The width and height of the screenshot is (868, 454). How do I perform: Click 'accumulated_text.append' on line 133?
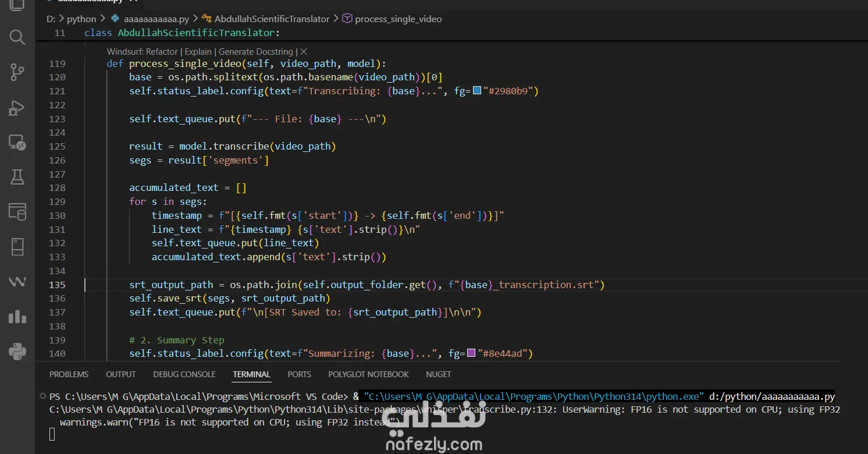click(x=216, y=257)
